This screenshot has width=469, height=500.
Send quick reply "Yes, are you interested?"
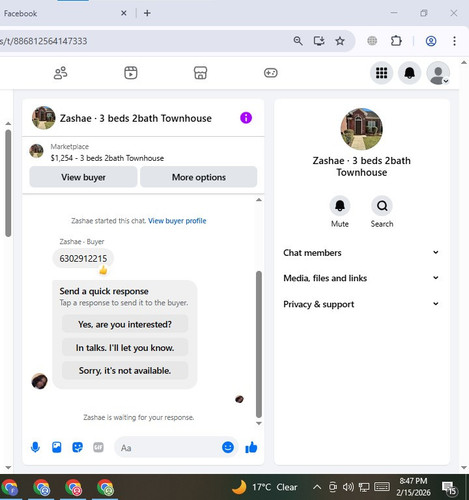pos(125,324)
